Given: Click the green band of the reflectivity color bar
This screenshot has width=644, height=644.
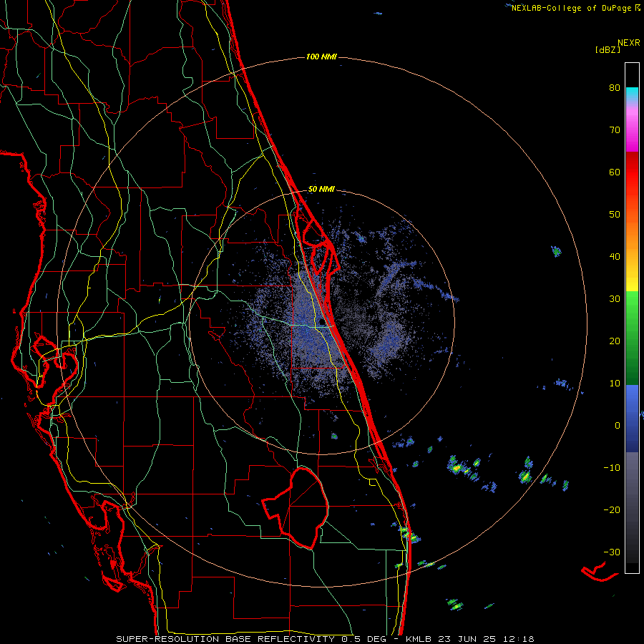Looking at the screenshot, I should click(632, 338).
